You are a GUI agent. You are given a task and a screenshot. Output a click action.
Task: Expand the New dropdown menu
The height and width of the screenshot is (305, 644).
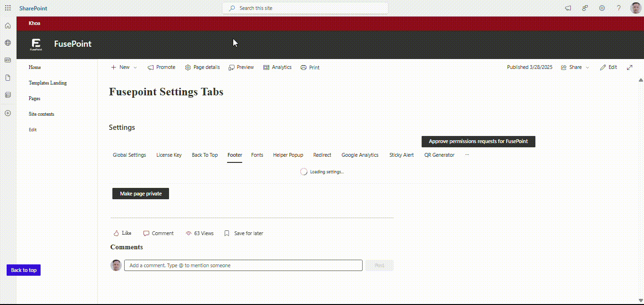pyautogui.click(x=124, y=68)
